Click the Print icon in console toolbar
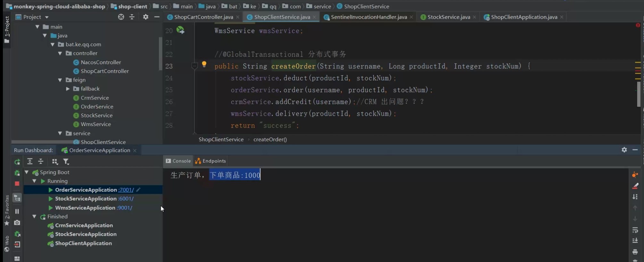This screenshot has width=644, height=262. click(x=635, y=252)
